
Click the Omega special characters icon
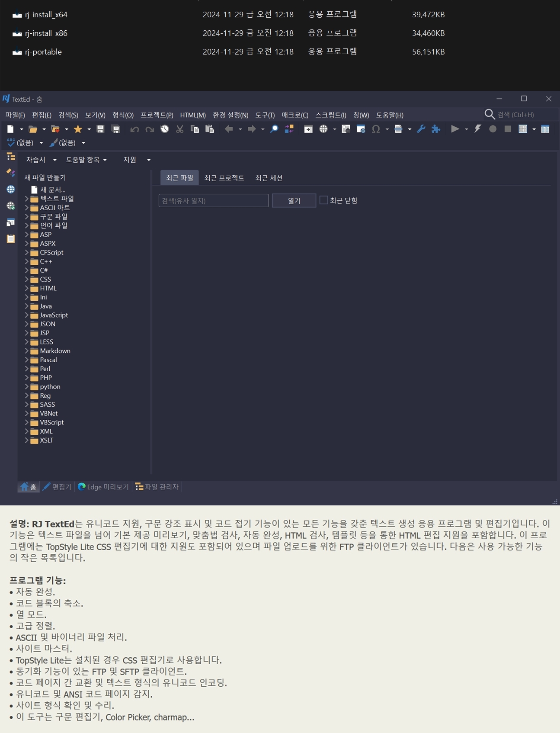click(x=376, y=129)
